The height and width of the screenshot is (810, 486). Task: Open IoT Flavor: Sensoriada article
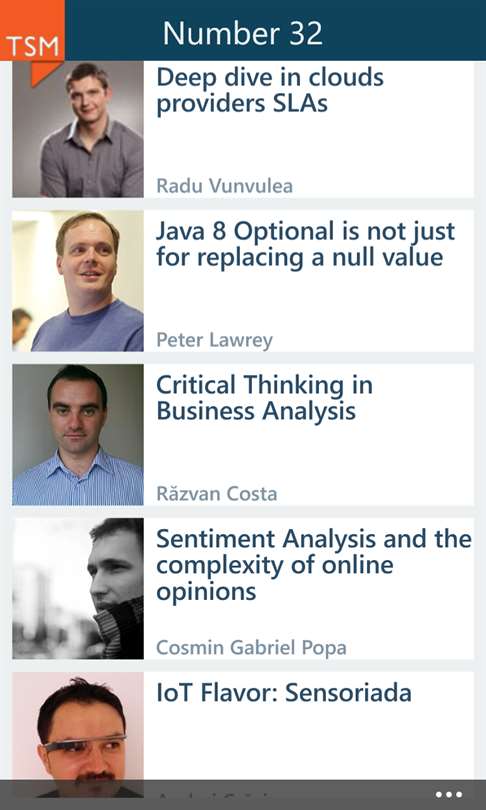coord(284,693)
